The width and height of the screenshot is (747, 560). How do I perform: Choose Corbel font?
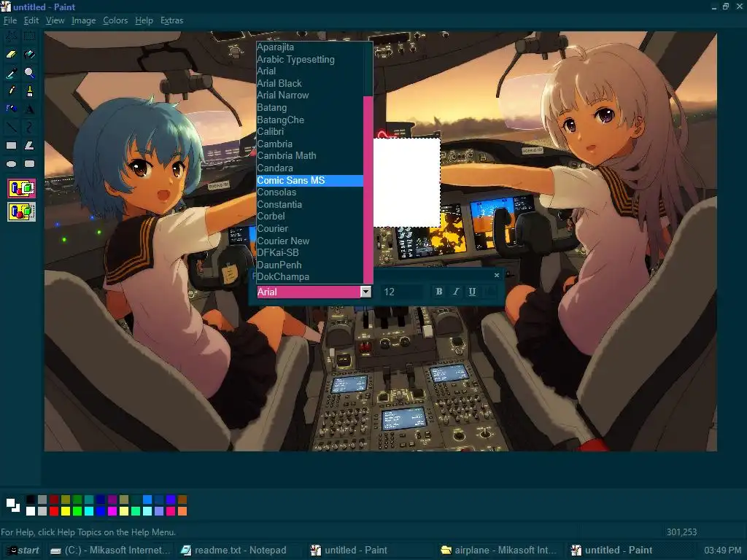(309, 216)
